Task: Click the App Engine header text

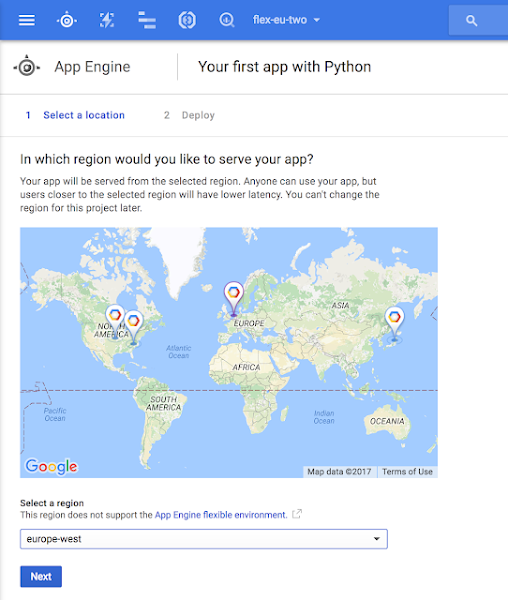Action: tap(92, 67)
